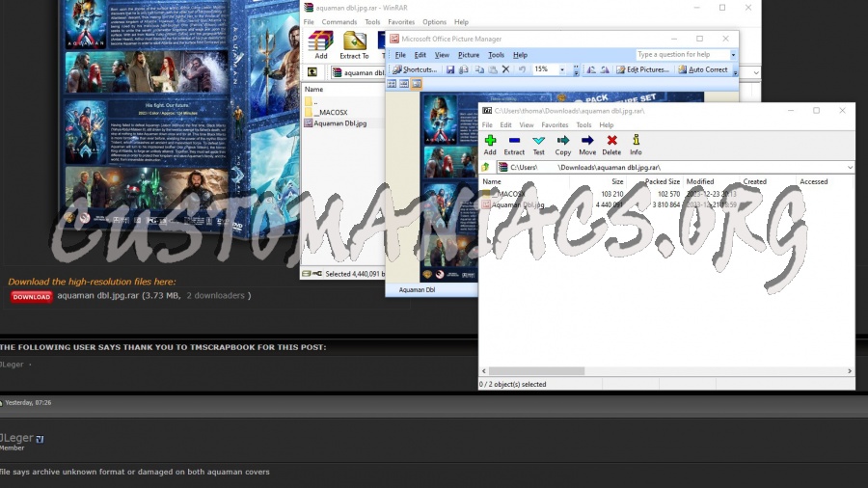
Task: Click aquaman dbl.jpg.rar attachment link
Action: (98, 295)
